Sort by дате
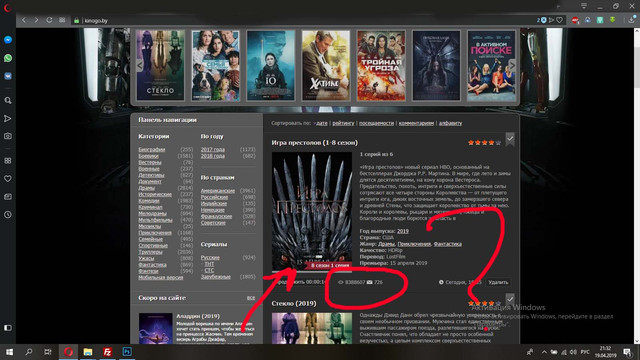This screenshot has height=360, width=640. pyautogui.click(x=322, y=123)
